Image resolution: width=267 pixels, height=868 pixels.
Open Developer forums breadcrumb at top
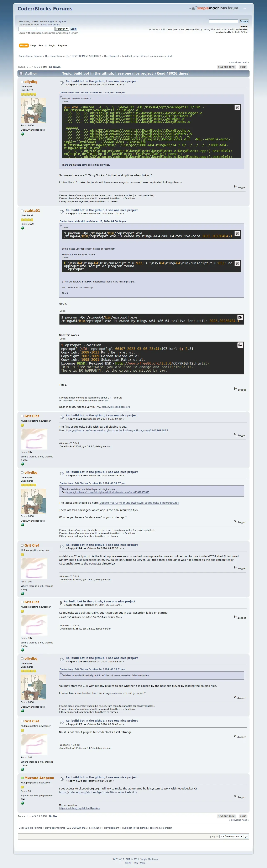pos(73,56)
